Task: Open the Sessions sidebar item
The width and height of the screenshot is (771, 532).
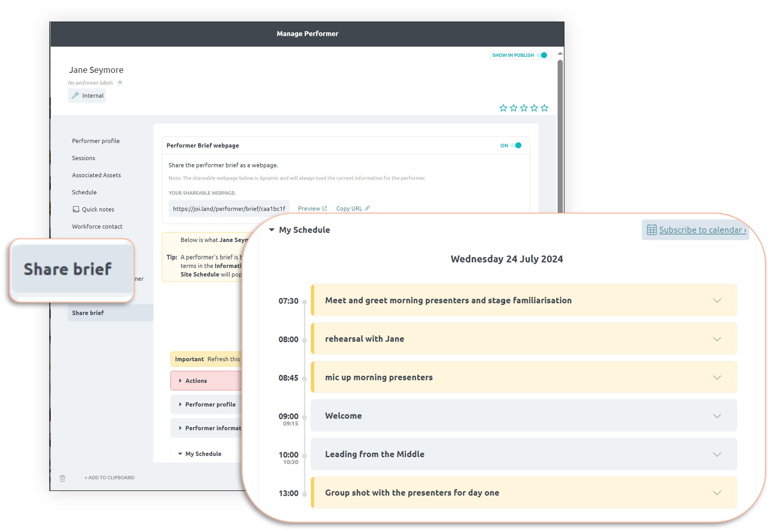Action: (84, 158)
